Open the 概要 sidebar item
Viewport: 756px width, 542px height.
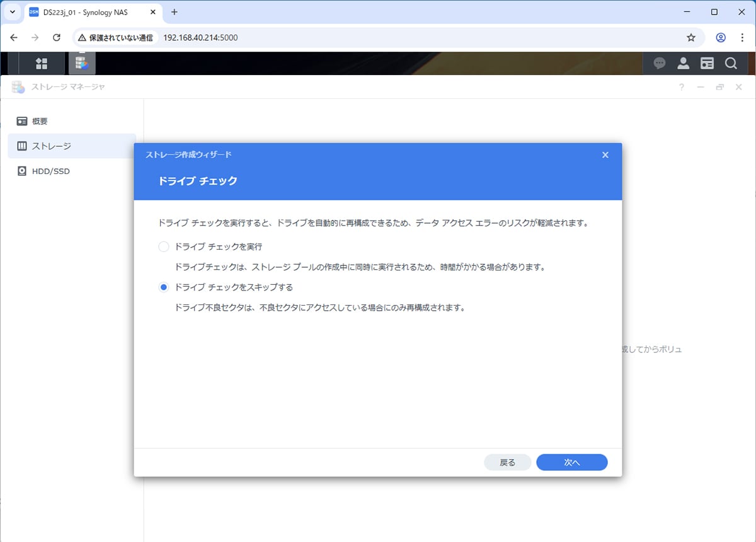pyautogui.click(x=72, y=121)
